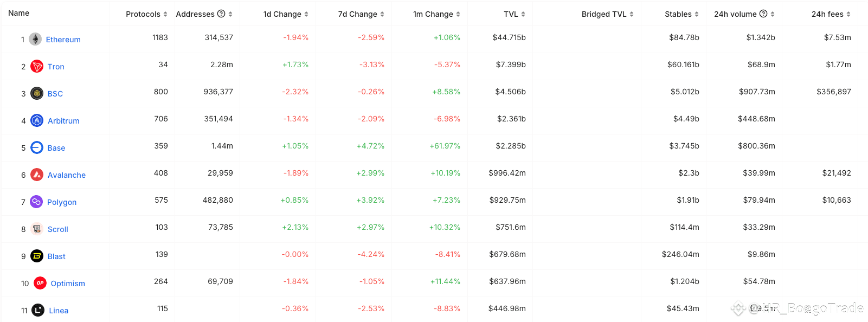
Task: Click the Polygon chain logo icon
Action: coord(36,202)
